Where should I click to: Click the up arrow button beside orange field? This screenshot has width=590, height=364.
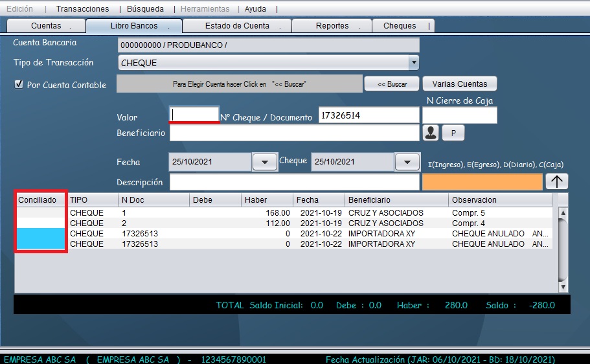click(x=556, y=181)
